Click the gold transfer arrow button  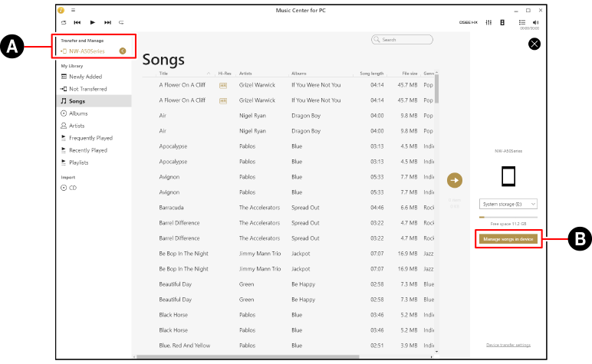(455, 180)
